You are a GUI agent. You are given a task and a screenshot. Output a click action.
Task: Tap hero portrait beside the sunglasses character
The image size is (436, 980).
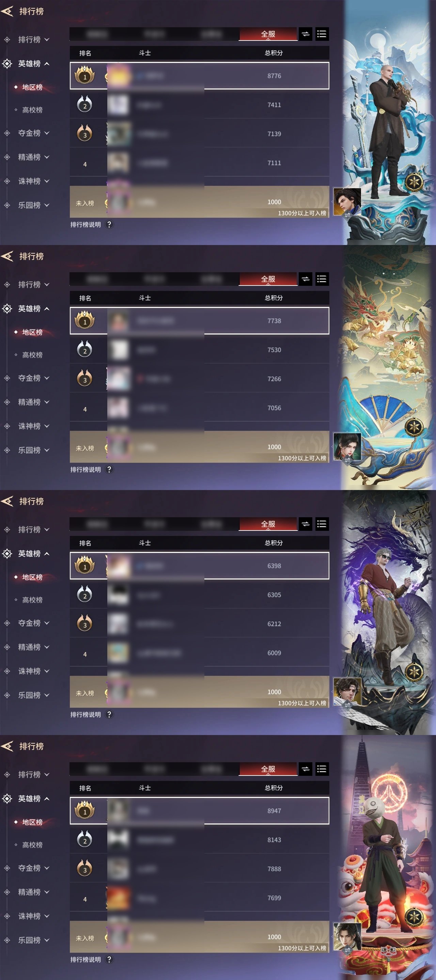coord(347,692)
